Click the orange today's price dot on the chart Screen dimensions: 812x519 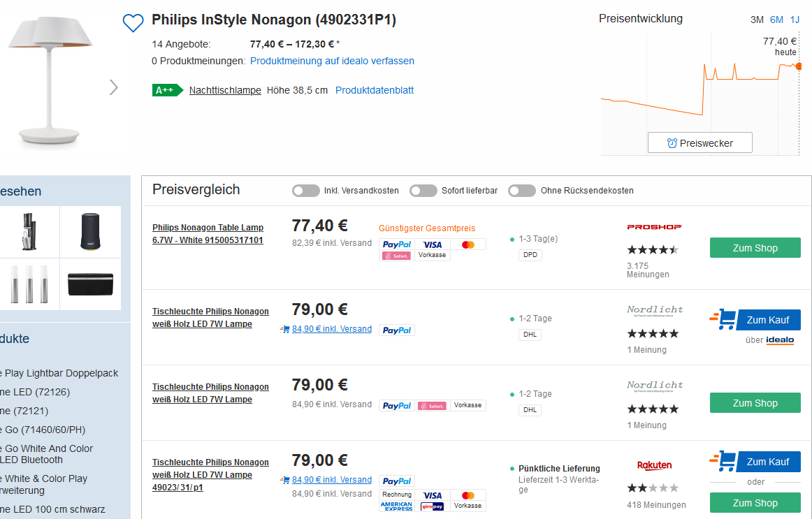(799, 66)
